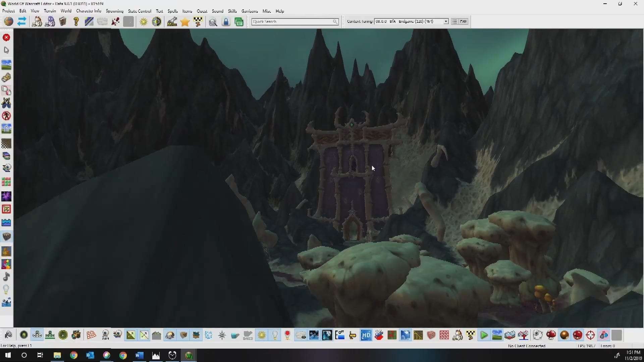Open the Garrisons menu
Screen dimensions: 644x362
point(250,11)
